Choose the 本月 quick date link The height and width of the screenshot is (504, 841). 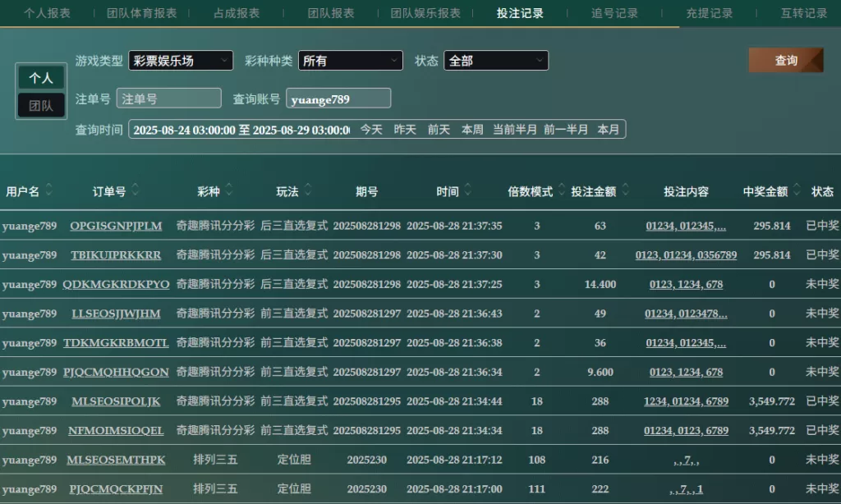[609, 130]
